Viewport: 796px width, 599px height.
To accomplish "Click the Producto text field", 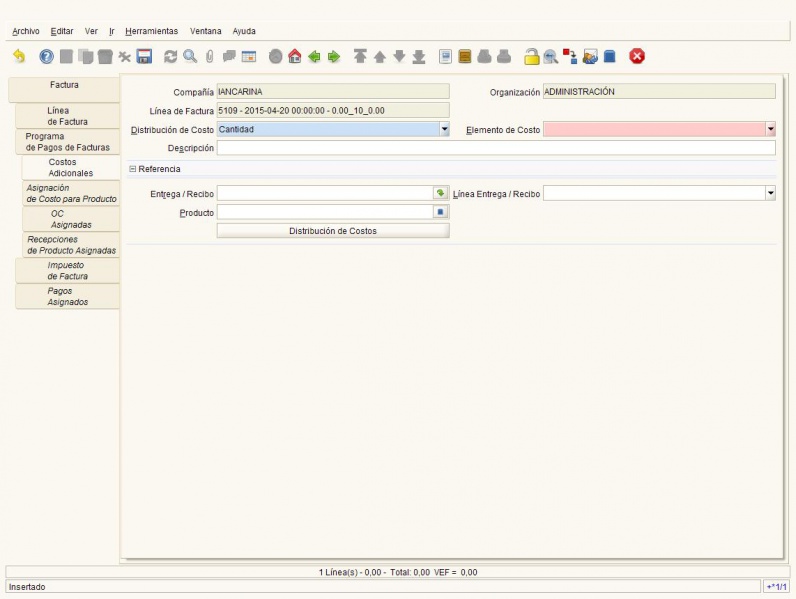I will coord(325,212).
